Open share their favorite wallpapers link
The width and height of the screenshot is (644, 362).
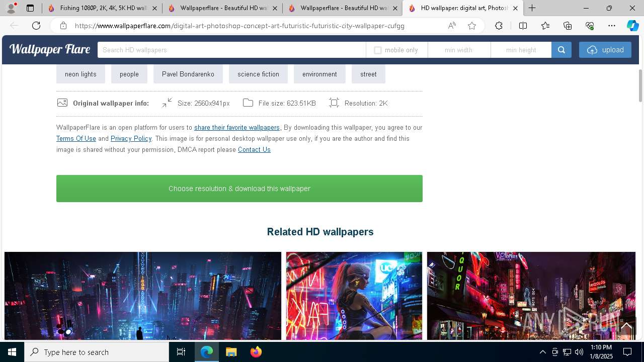coord(237,128)
